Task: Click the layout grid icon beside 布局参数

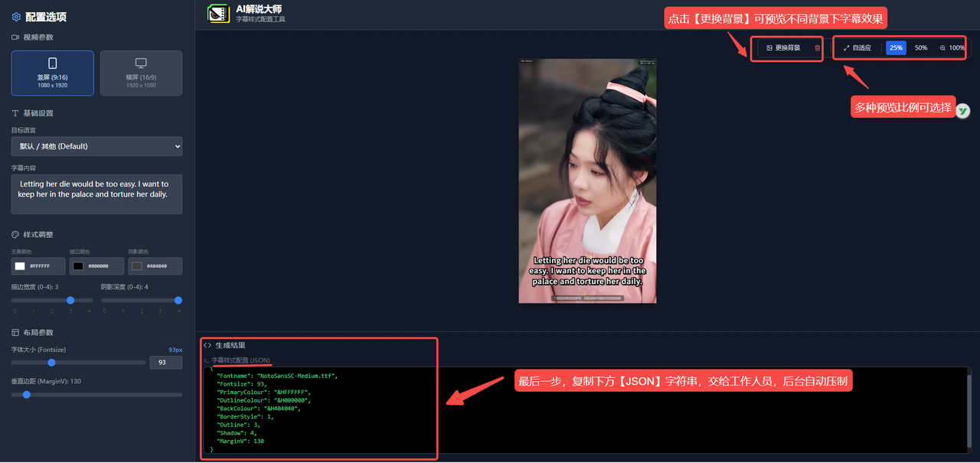Action: click(x=15, y=333)
